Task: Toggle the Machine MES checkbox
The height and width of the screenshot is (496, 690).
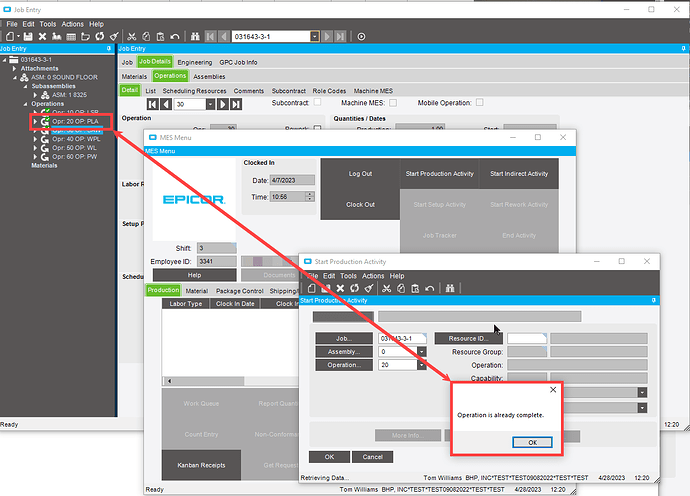Action: click(393, 103)
